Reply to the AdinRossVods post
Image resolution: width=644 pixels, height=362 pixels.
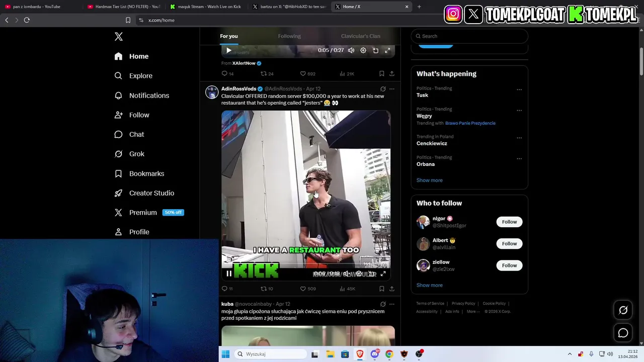[x=227, y=289]
